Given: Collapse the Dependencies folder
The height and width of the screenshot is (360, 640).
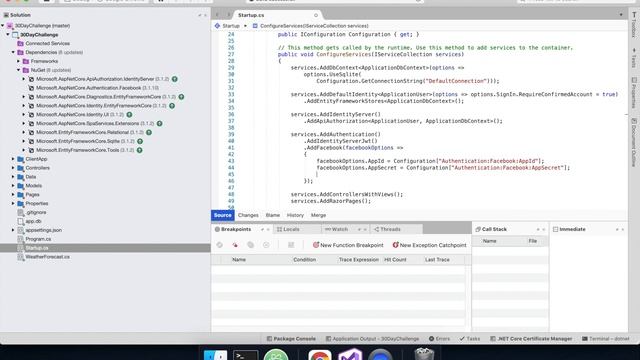Looking at the screenshot, I should click(13, 52).
